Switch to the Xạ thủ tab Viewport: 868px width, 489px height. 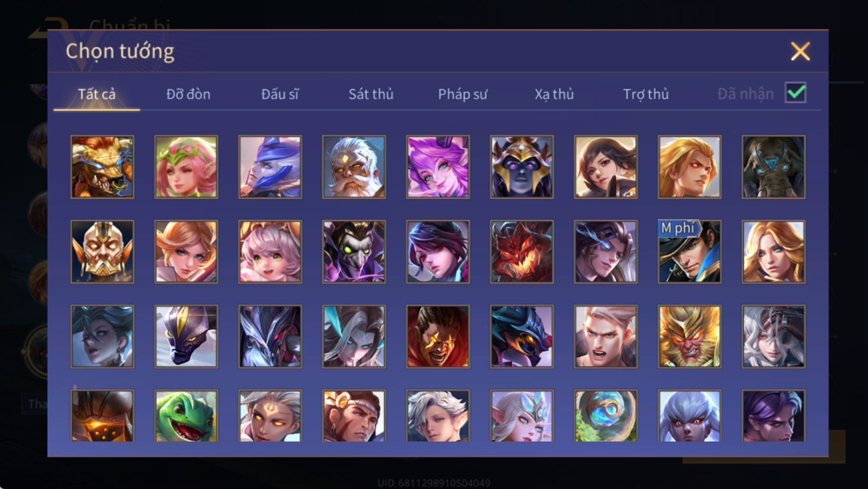point(554,94)
